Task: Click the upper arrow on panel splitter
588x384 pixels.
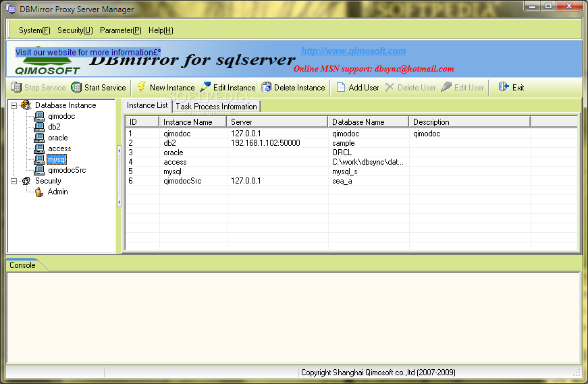Action: point(119,150)
